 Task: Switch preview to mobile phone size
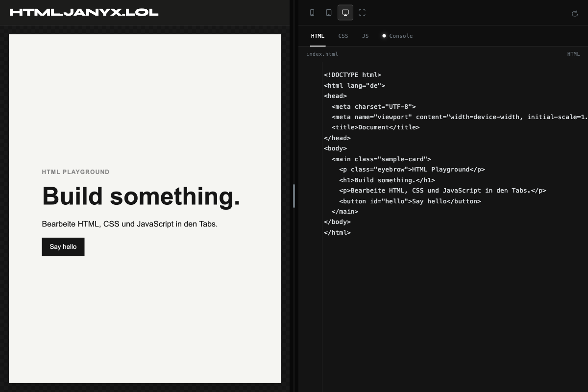tap(312, 13)
